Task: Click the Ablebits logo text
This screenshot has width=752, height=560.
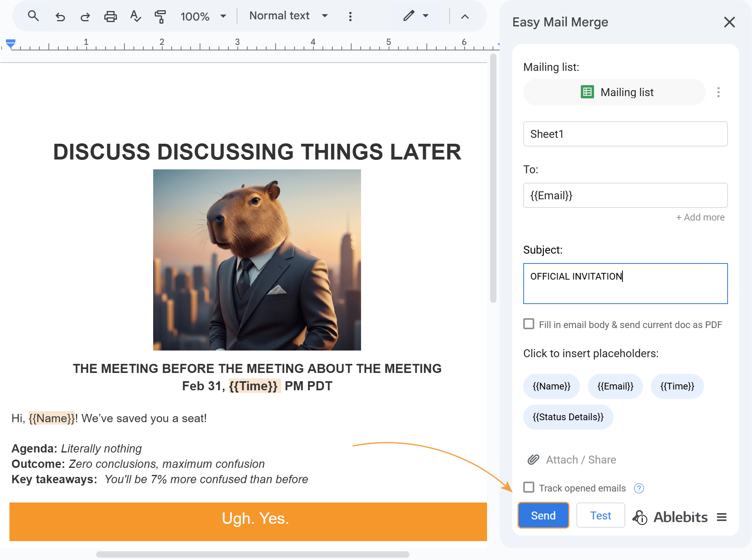Action: (x=680, y=517)
